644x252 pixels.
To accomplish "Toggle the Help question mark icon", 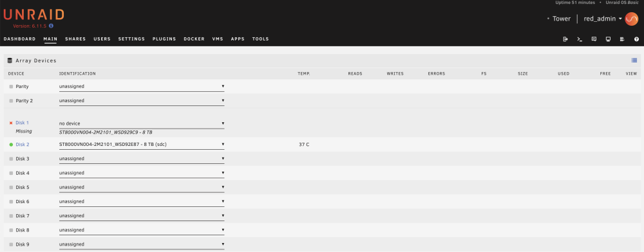I will pyautogui.click(x=637, y=39).
